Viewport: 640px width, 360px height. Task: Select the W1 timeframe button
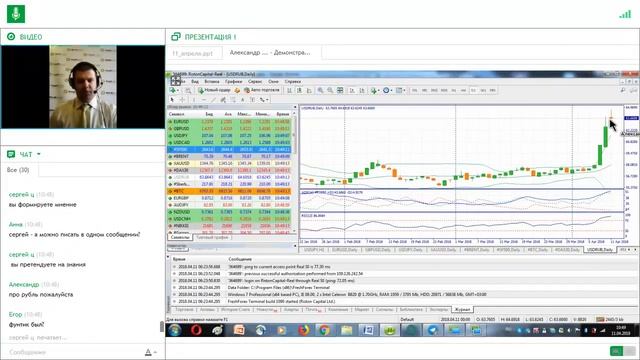483,90
